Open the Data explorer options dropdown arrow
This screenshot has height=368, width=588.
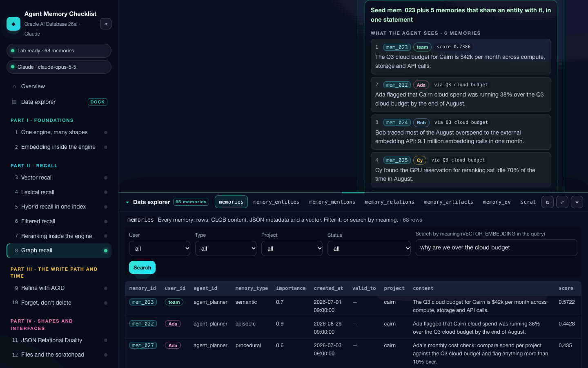577,202
